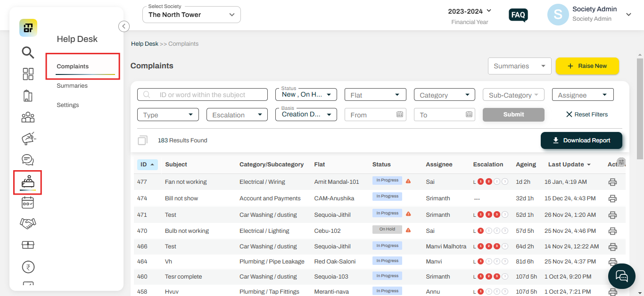Click assignee 'Manvi Malhotra' cell

446,247
